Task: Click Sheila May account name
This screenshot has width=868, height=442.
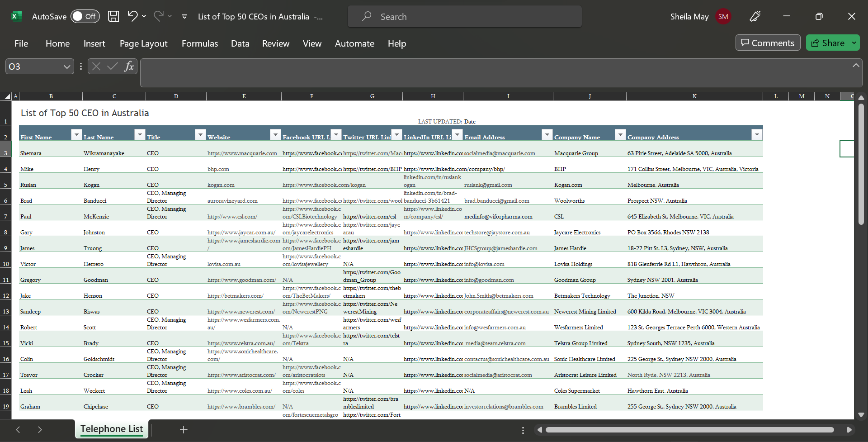Action: tap(689, 16)
